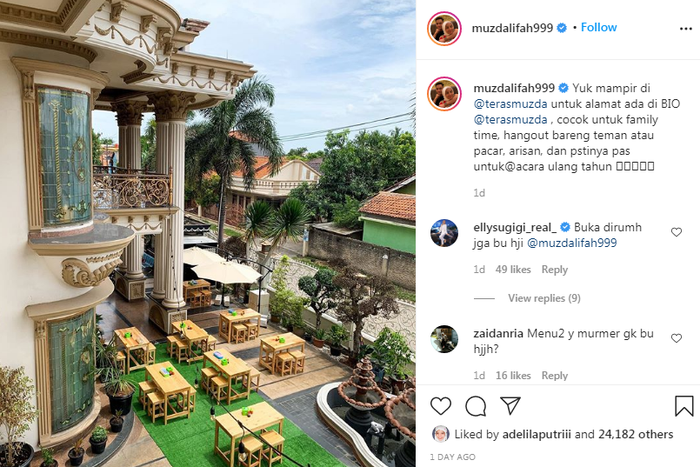The width and height of the screenshot is (700, 467).
Task: Save post with the bookmark icon
Action: coord(683,406)
